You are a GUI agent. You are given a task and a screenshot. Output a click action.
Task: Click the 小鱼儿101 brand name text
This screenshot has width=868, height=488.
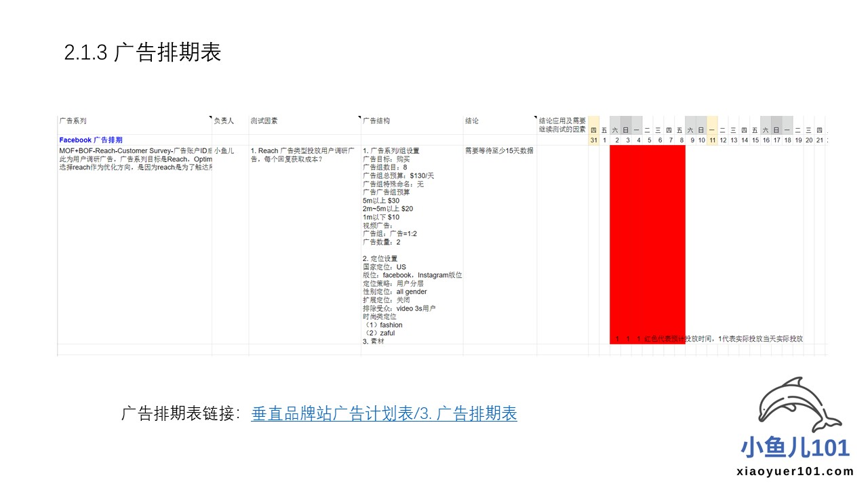795,448
